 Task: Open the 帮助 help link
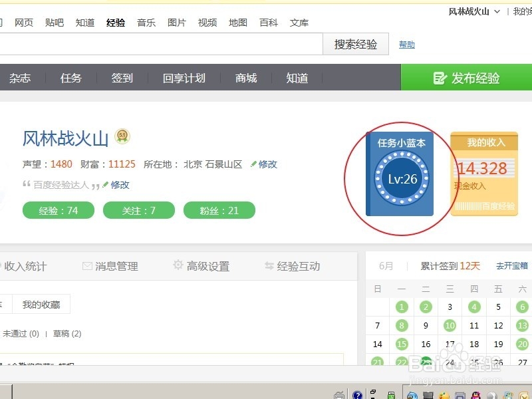(406, 44)
